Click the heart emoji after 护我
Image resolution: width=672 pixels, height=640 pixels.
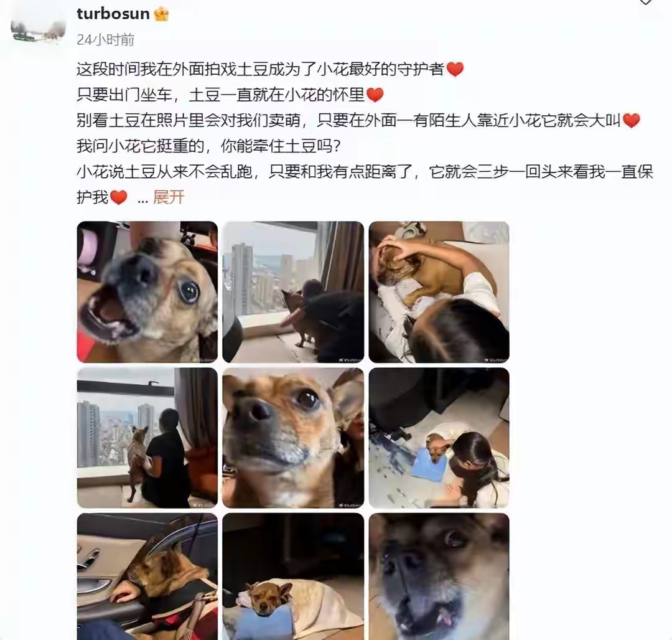(x=119, y=197)
